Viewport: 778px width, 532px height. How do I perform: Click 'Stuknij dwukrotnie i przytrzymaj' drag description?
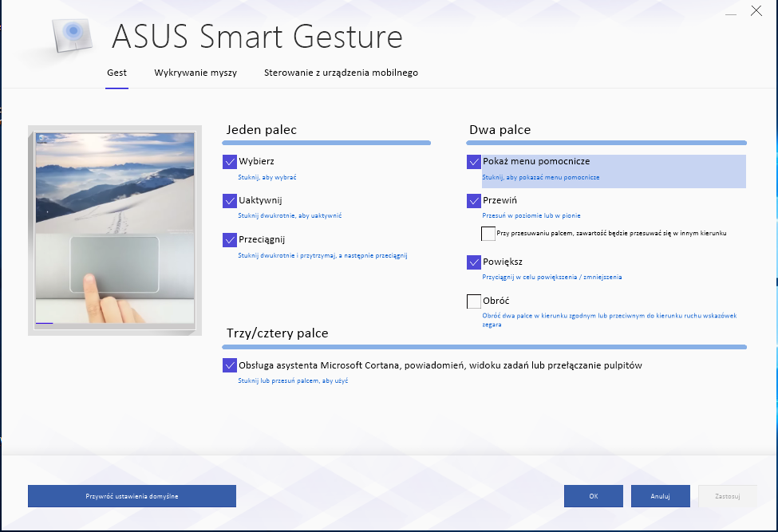coord(322,255)
